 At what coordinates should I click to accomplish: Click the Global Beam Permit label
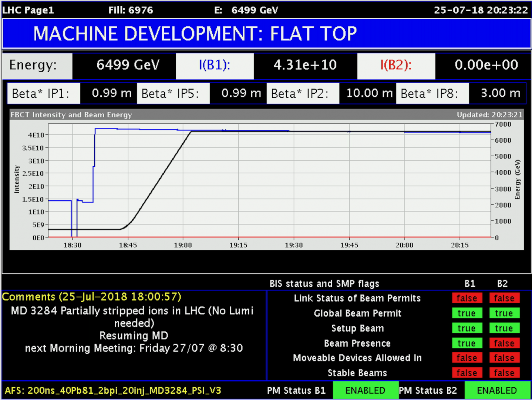click(x=357, y=313)
